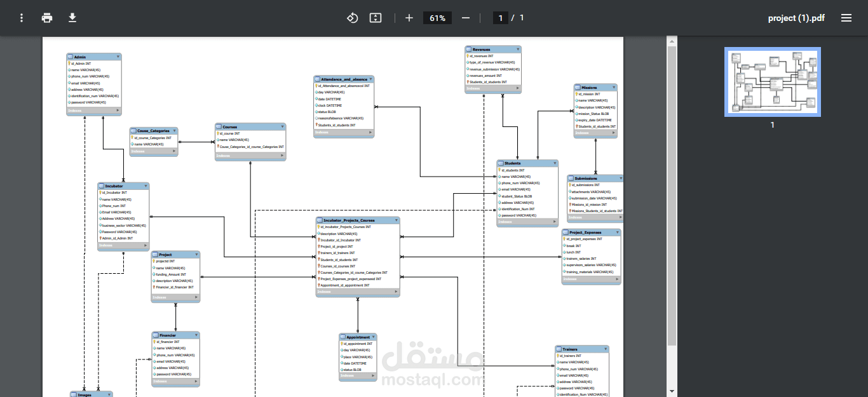Click the Appointment table header icon
The image size is (868, 397).
pyautogui.click(x=343, y=337)
